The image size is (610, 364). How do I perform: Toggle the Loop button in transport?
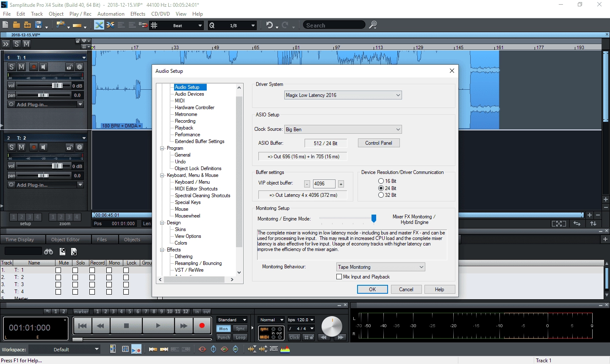pyautogui.click(x=241, y=337)
